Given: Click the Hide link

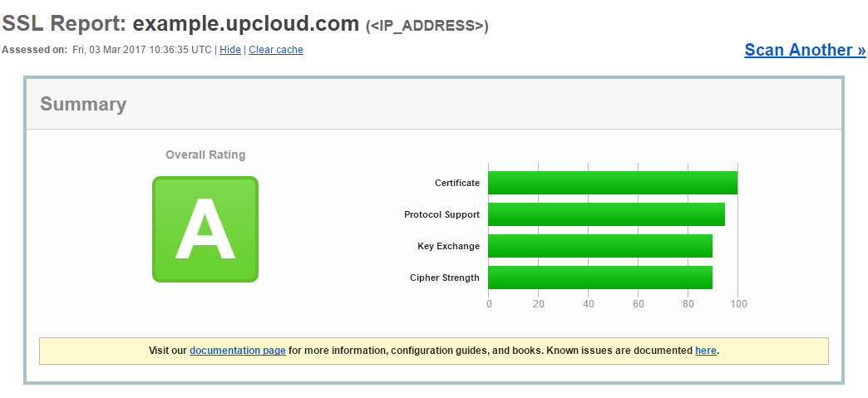Looking at the screenshot, I should point(230,50).
